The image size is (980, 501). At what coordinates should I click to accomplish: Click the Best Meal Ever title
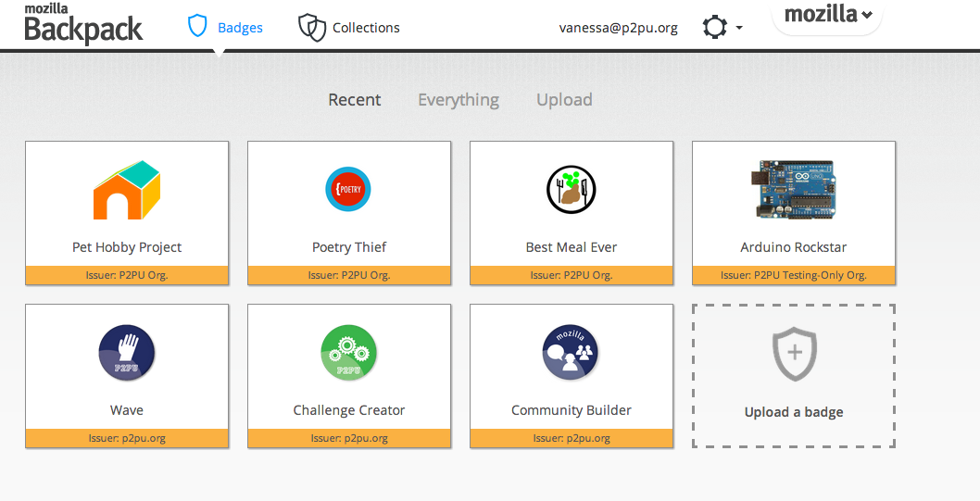pyautogui.click(x=572, y=247)
